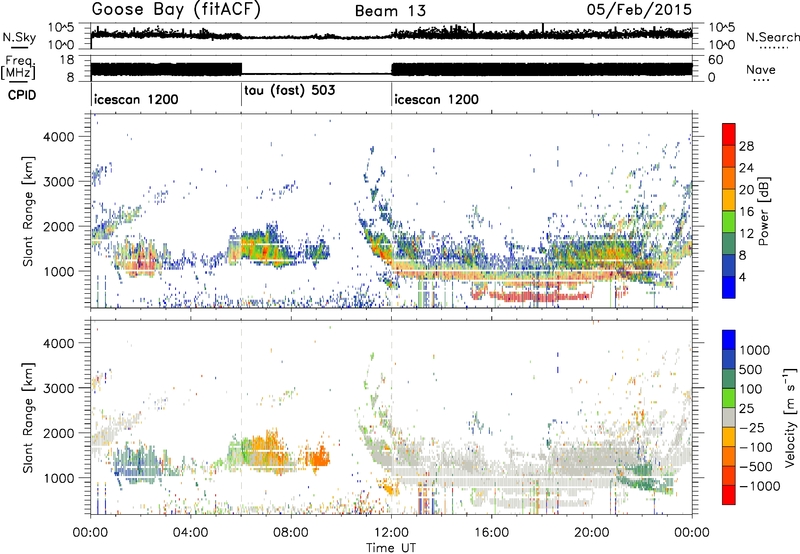The height and width of the screenshot is (554, 800).
Task: Click the dotted line sample under N.Search legend
Action: (x=773, y=48)
